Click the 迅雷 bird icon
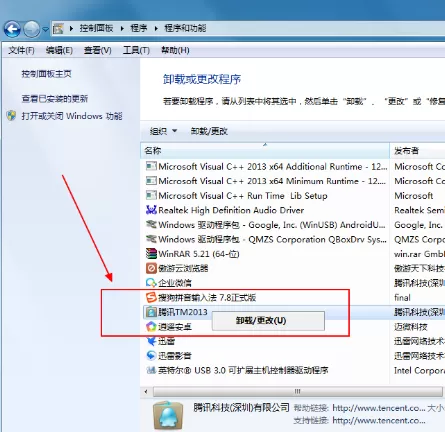Viewport: 445px width, 432px height. point(151,341)
